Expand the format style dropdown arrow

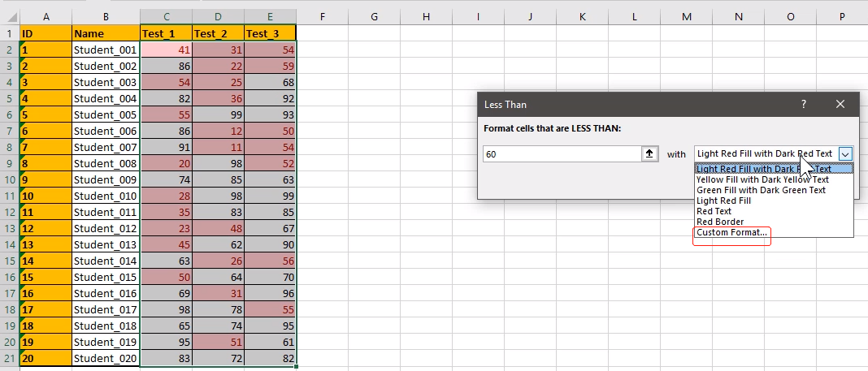point(845,154)
